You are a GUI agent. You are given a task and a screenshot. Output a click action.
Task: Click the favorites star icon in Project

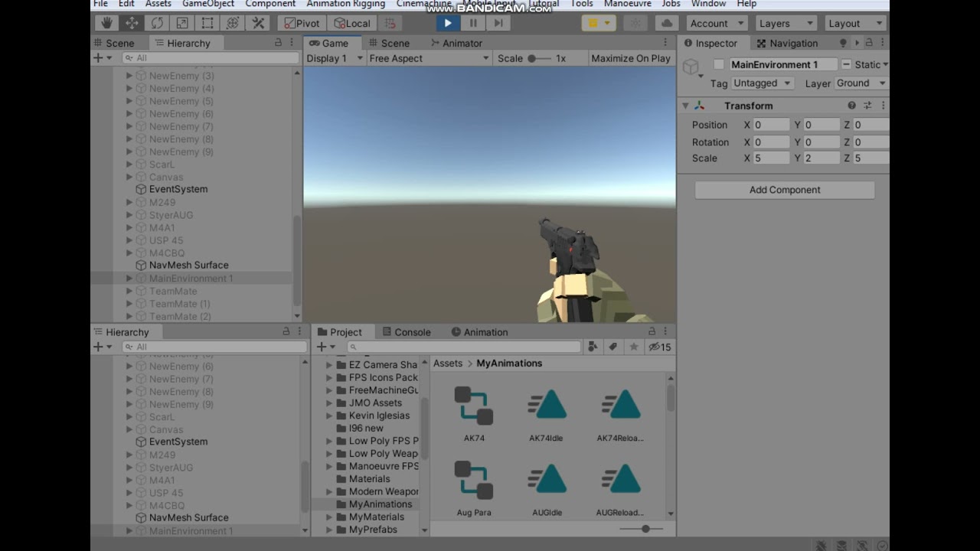click(x=633, y=347)
